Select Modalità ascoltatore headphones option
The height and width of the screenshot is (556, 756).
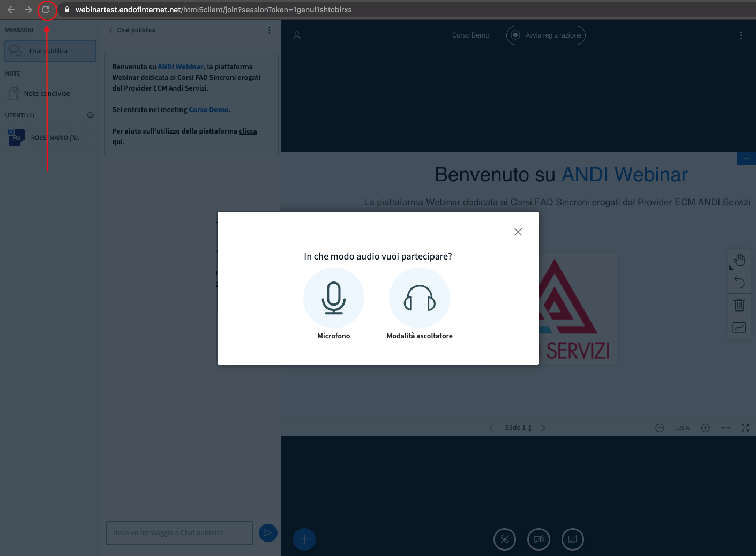coord(420,298)
